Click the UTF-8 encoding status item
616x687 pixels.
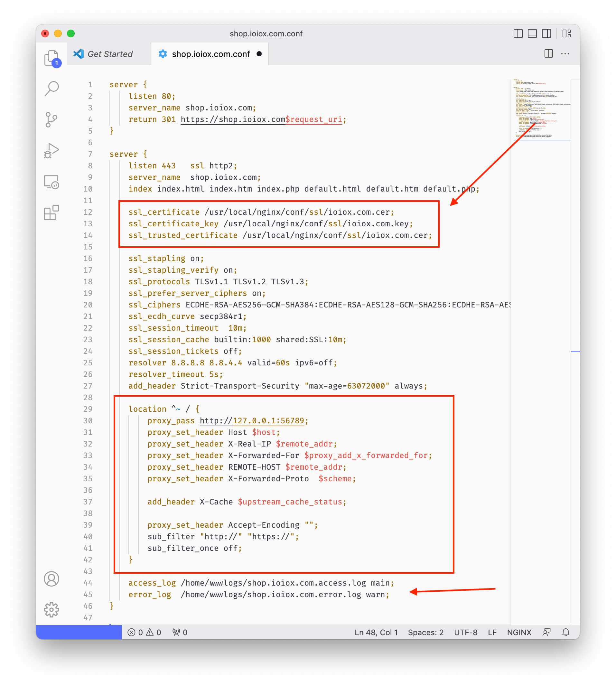point(465,632)
